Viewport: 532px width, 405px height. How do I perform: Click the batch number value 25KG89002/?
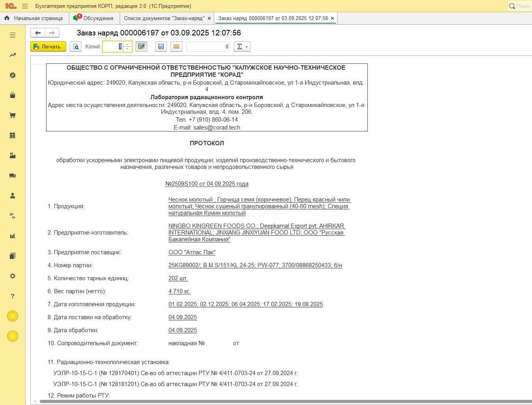point(185,265)
